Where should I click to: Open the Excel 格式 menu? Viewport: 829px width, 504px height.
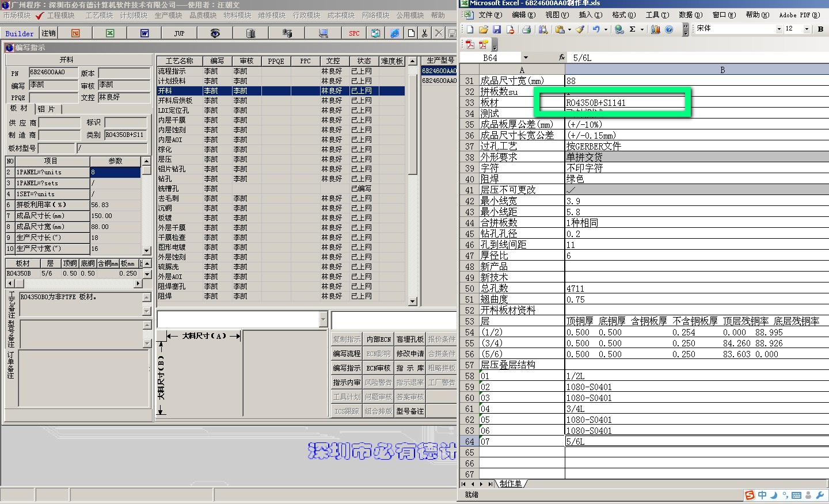pos(623,15)
